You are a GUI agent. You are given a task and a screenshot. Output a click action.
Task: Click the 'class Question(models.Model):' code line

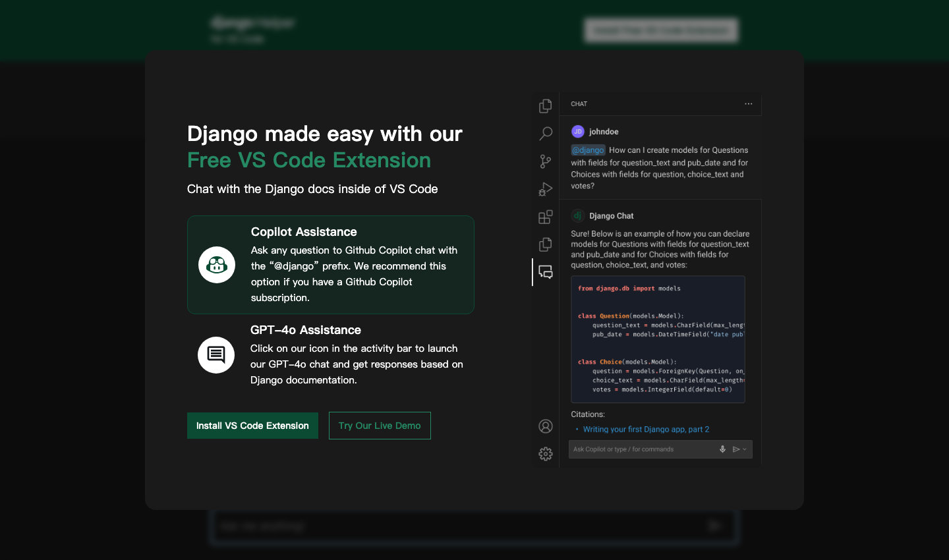[631, 316]
